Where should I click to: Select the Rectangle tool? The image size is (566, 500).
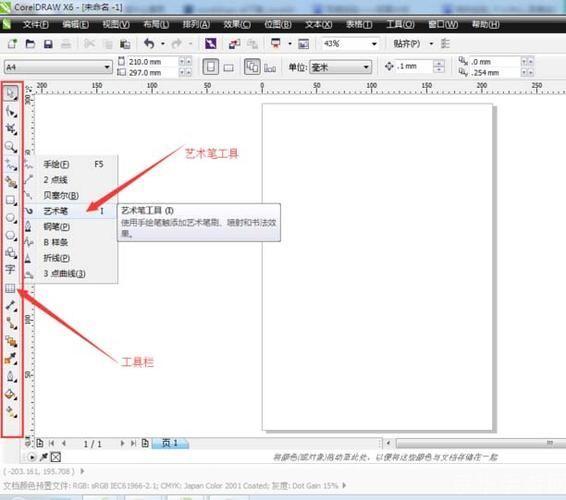[x=11, y=200]
